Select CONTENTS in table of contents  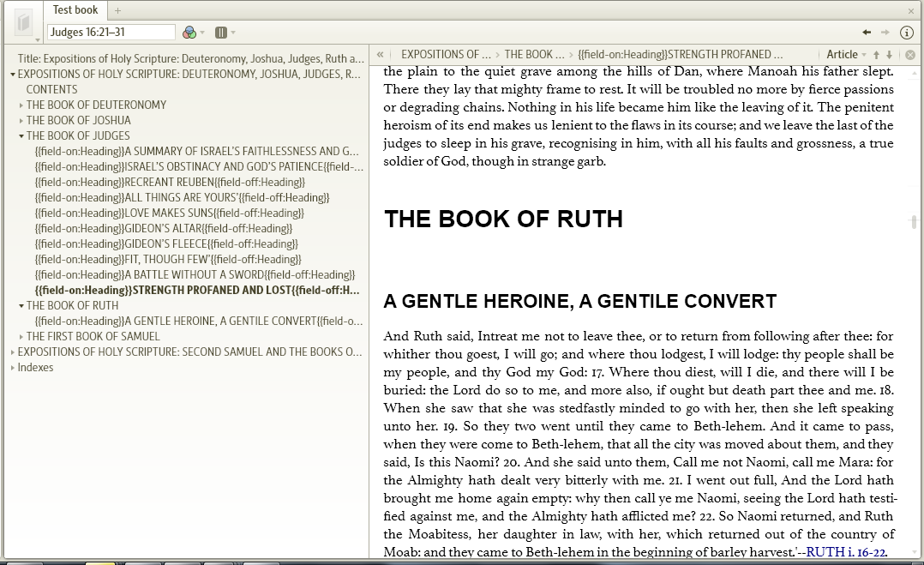tap(51, 89)
